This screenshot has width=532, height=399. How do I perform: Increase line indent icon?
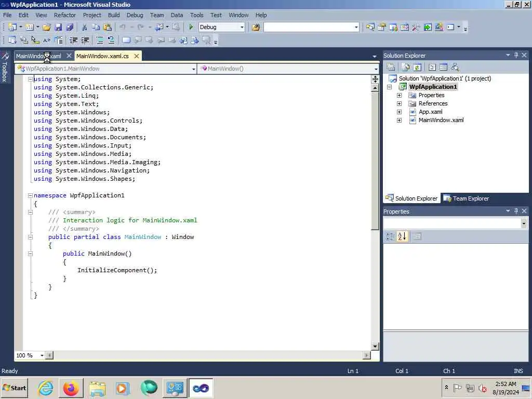[85, 41]
